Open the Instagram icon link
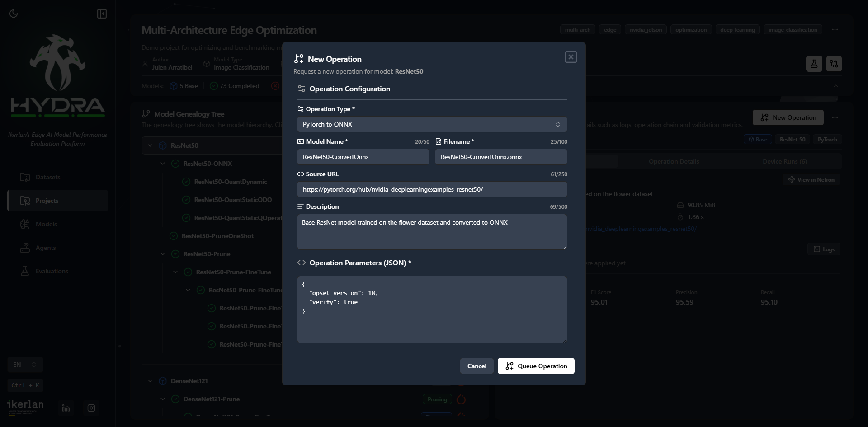This screenshot has height=427, width=868. pos(91,408)
